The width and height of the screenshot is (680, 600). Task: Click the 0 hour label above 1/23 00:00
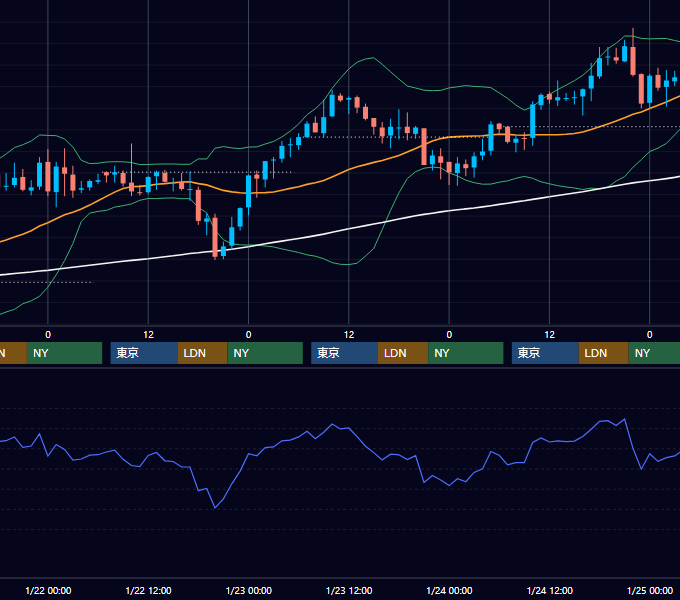coord(248,335)
